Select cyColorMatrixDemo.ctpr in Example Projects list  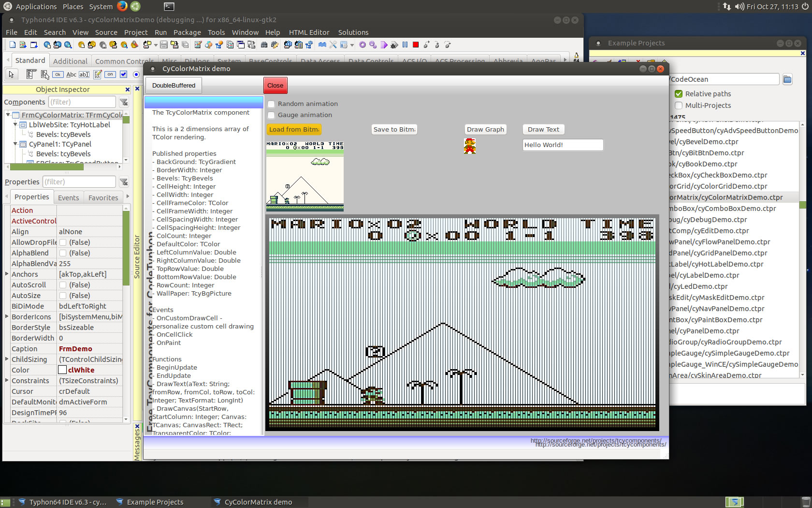(x=733, y=197)
